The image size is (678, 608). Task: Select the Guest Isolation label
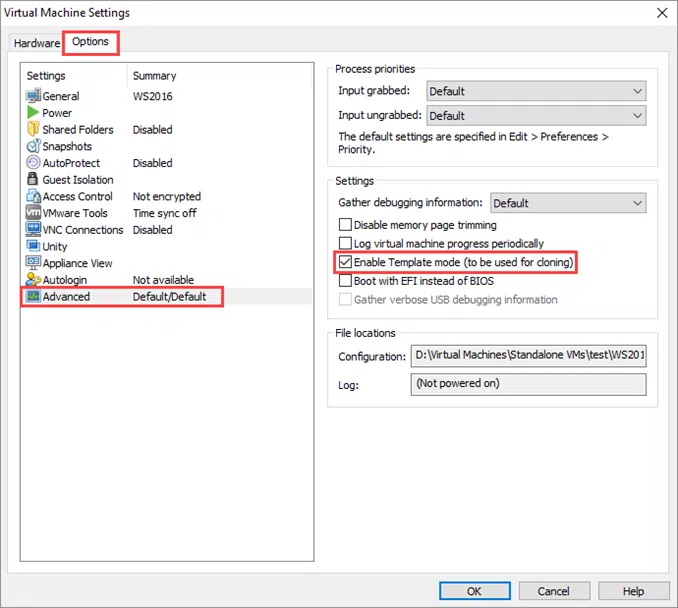(78, 179)
